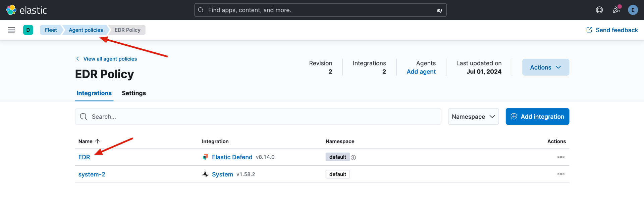The width and height of the screenshot is (644, 204).
Task: Sort by Name column arrow
Action: click(x=97, y=141)
